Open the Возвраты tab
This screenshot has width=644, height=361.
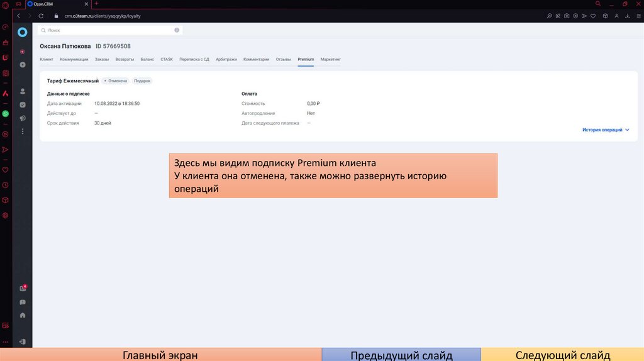(125, 60)
